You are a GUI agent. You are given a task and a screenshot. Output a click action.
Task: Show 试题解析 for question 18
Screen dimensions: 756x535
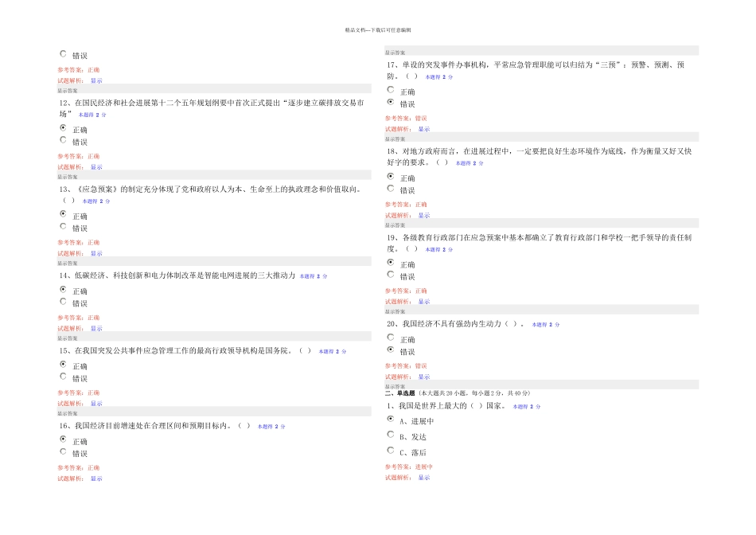[424, 216]
